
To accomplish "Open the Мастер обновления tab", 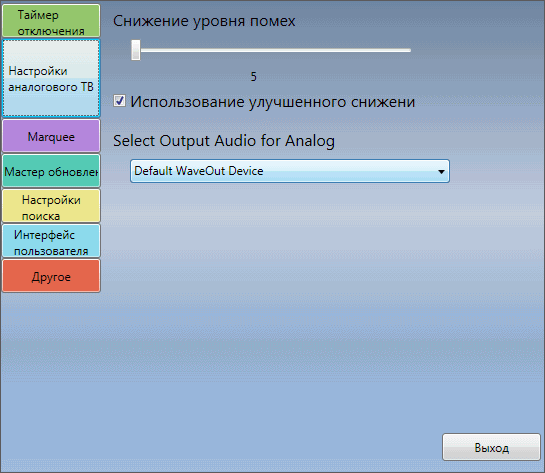I will (51, 171).
